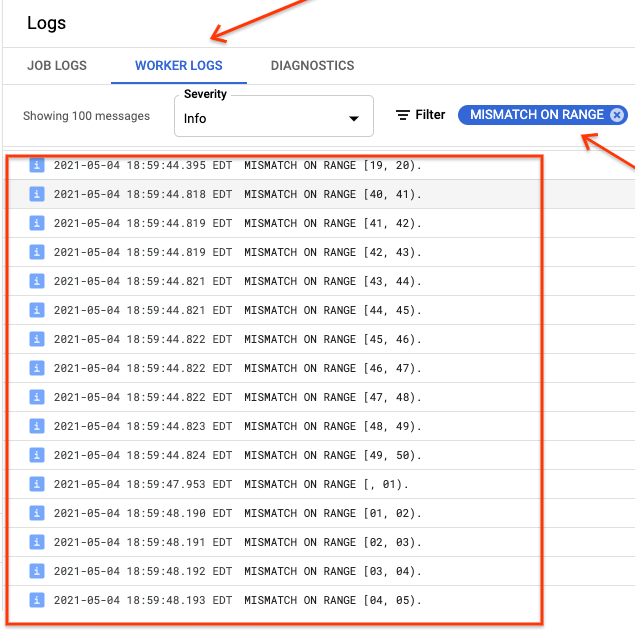Image resolution: width=635 pixels, height=630 pixels.
Task: Click timestamp 2021-05-04 18:59:44.823 EDT
Action: point(143,426)
